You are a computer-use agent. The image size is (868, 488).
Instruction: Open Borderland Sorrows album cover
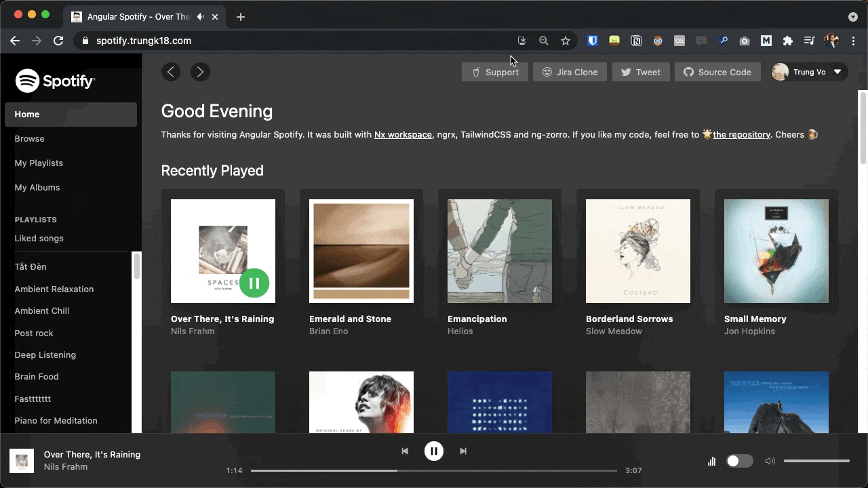(638, 251)
